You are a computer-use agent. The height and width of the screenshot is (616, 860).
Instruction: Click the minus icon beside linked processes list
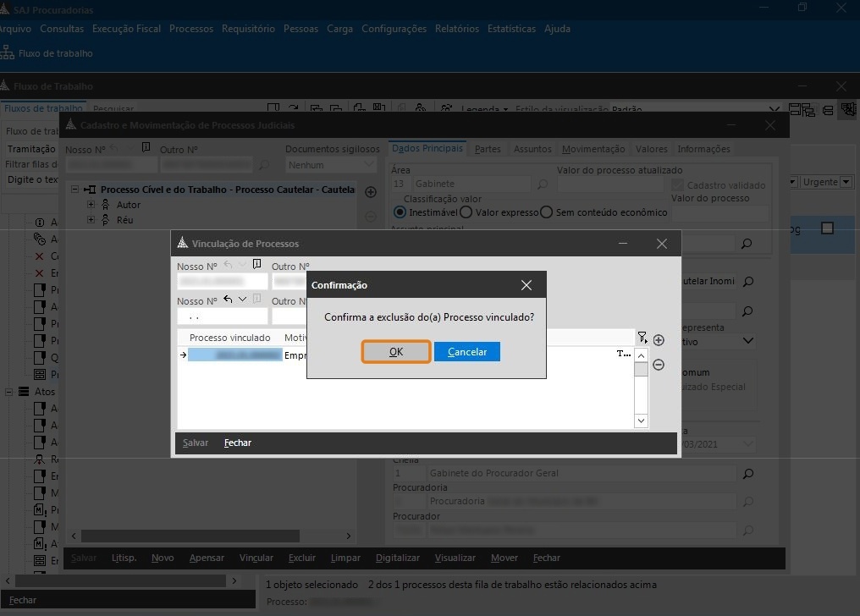click(x=659, y=365)
